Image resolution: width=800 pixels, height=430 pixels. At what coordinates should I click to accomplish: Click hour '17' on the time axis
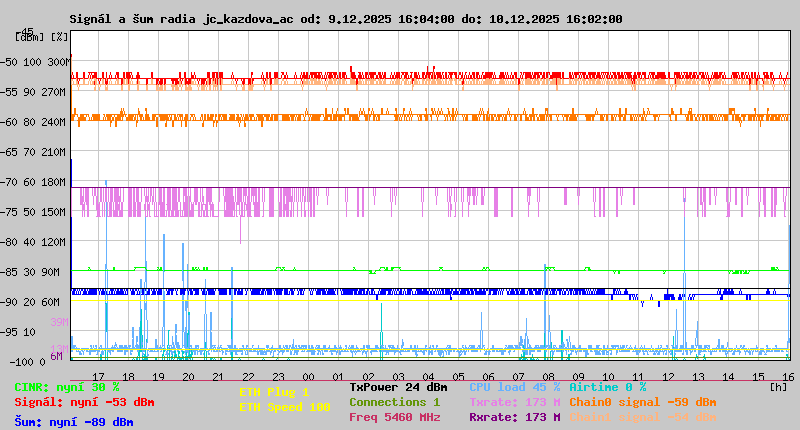coord(98,377)
